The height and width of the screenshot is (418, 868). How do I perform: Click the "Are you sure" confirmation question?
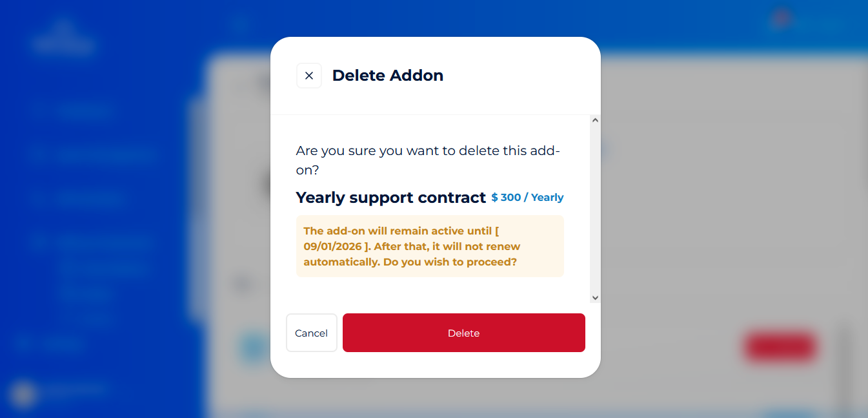click(x=428, y=160)
